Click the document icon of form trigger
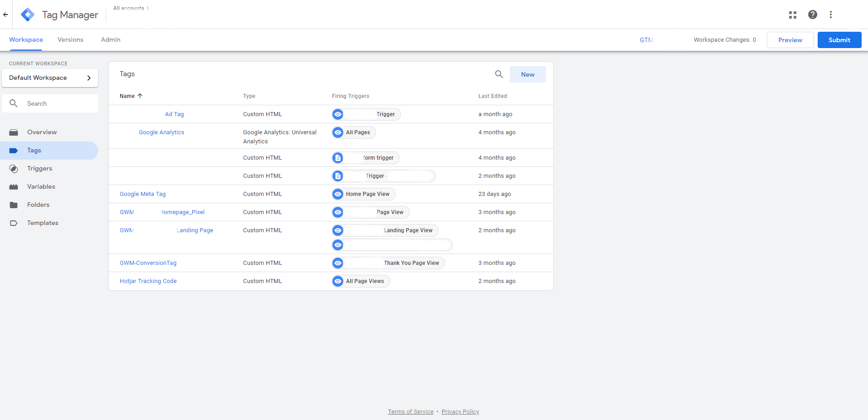This screenshot has height=420, width=868. pos(338,158)
